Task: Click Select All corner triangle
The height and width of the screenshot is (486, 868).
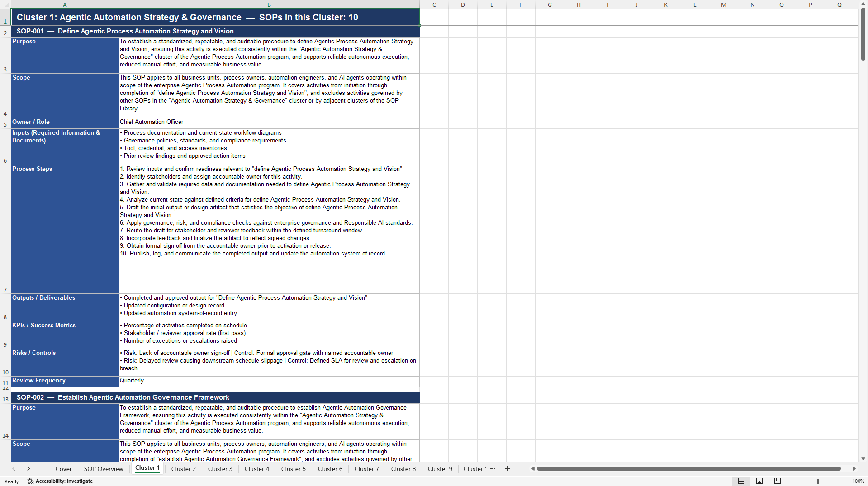Action: click(x=5, y=5)
